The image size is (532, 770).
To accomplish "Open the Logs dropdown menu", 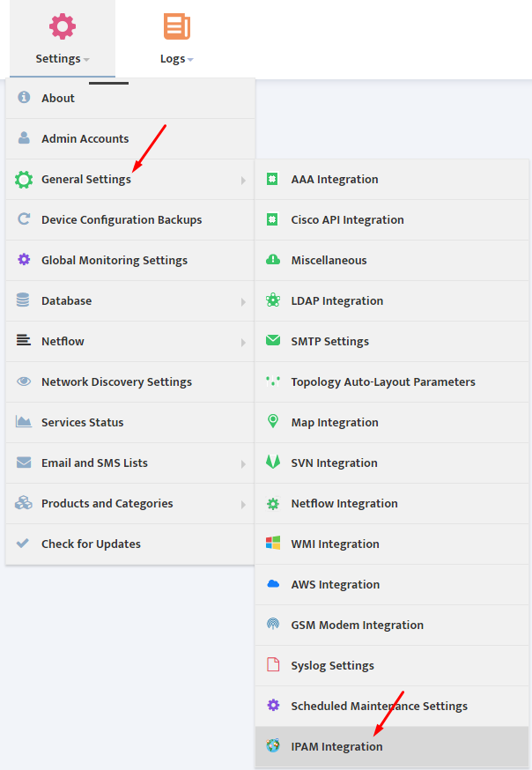I will coord(177,59).
